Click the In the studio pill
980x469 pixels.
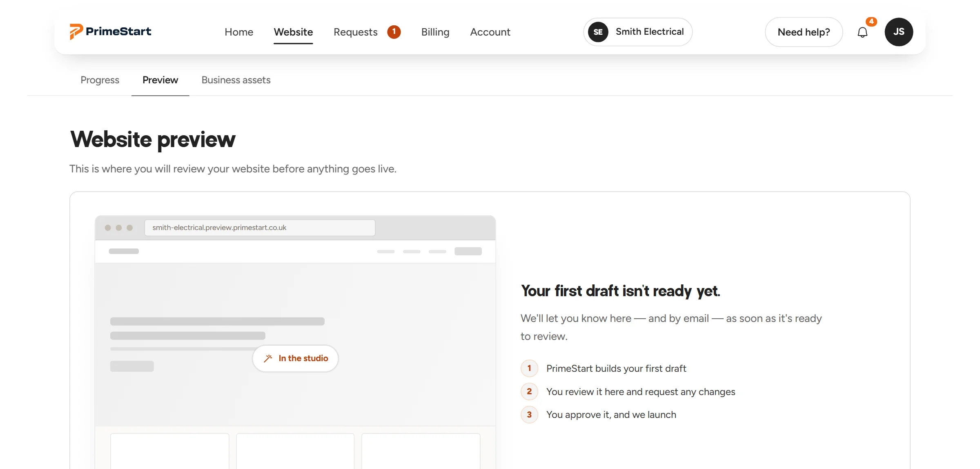tap(295, 358)
